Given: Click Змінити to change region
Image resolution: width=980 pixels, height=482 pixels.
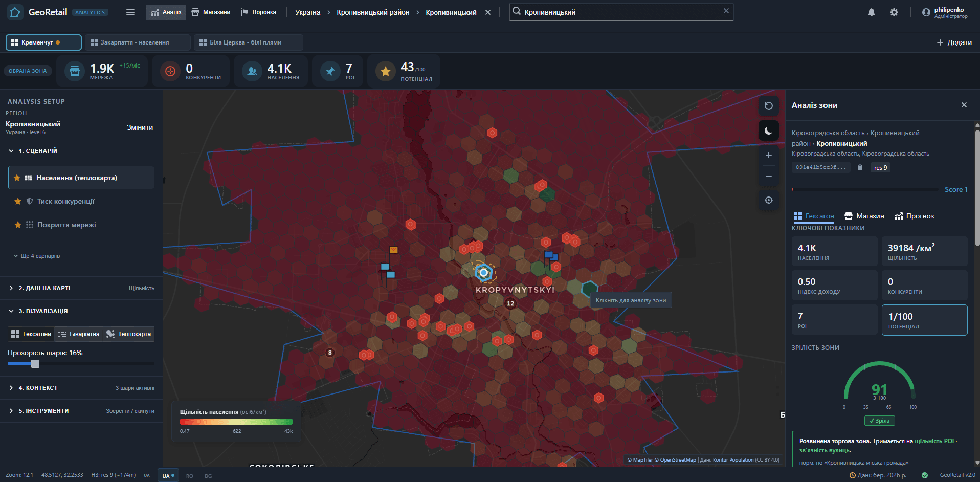Looking at the screenshot, I should pyautogui.click(x=140, y=127).
